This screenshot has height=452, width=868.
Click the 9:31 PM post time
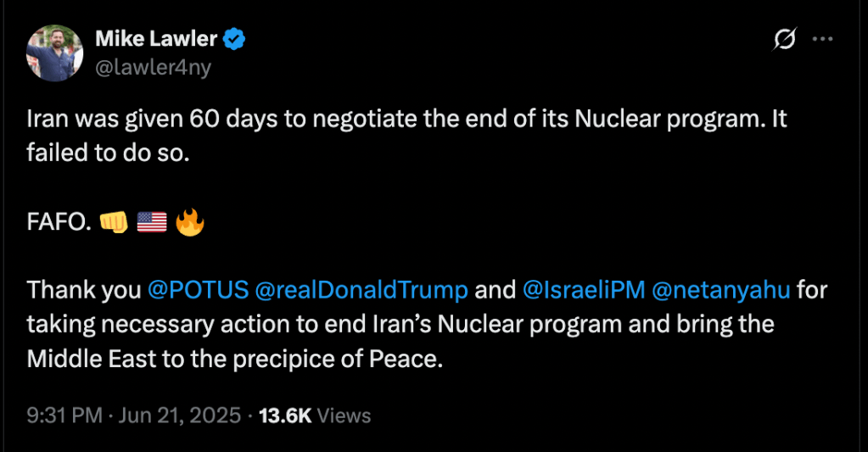click(x=63, y=416)
